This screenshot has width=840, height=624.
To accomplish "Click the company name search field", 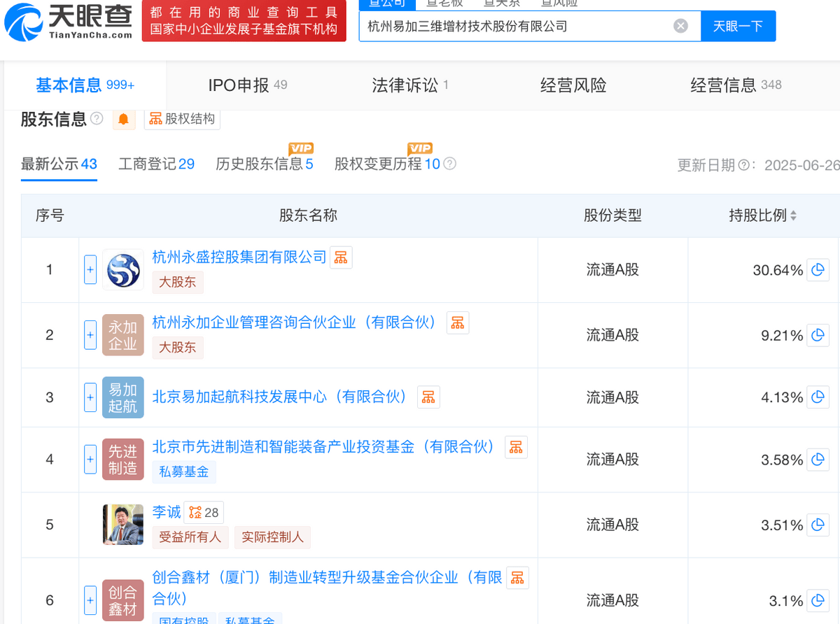I will 514,27.
